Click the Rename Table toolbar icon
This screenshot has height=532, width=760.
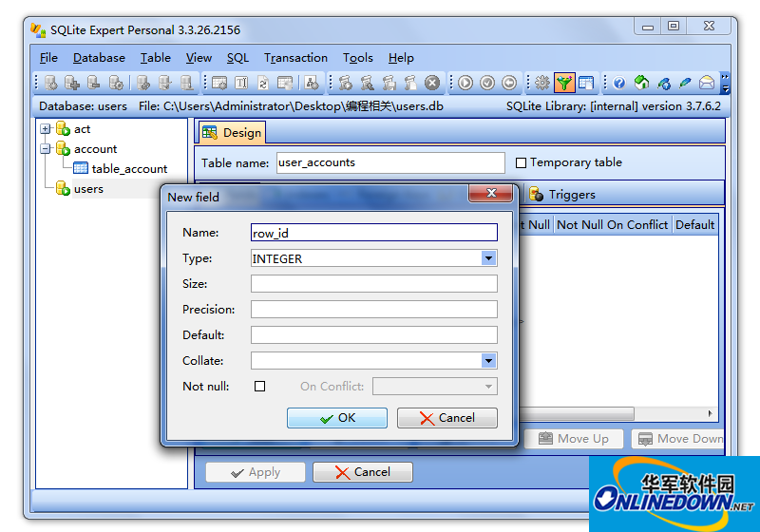(241, 83)
